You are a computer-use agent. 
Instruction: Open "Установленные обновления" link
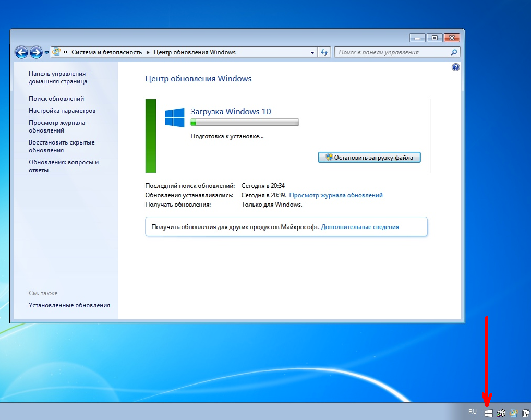(69, 305)
